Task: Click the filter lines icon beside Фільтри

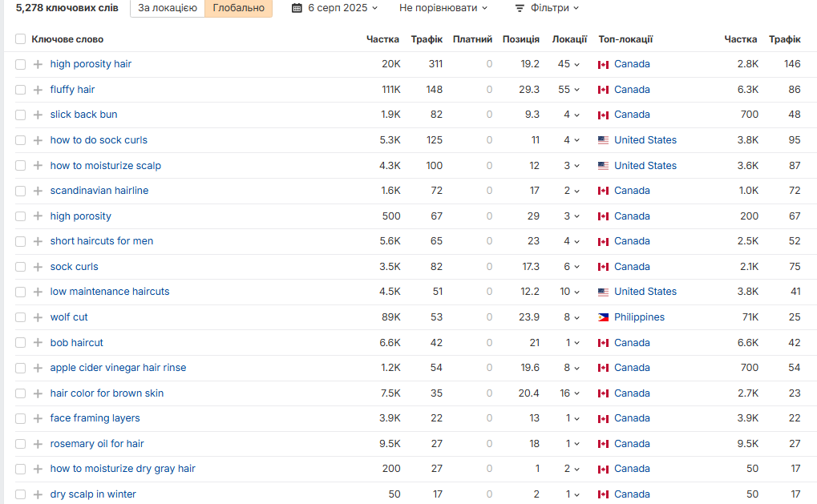Action: (x=520, y=8)
